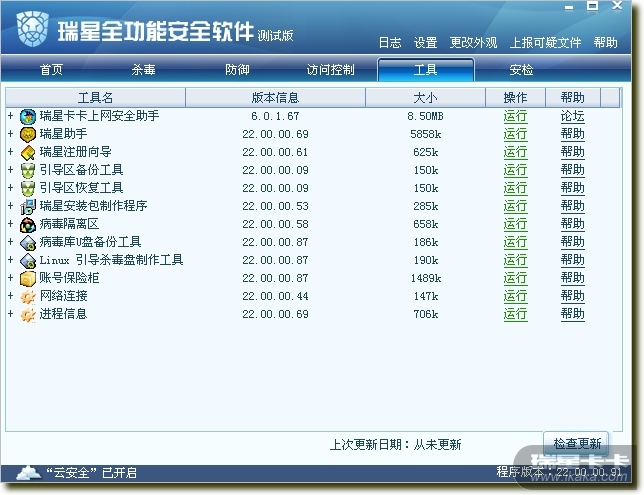644x495 pixels.
Task: Click the 8.50MB size cell
Action: click(x=426, y=117)
